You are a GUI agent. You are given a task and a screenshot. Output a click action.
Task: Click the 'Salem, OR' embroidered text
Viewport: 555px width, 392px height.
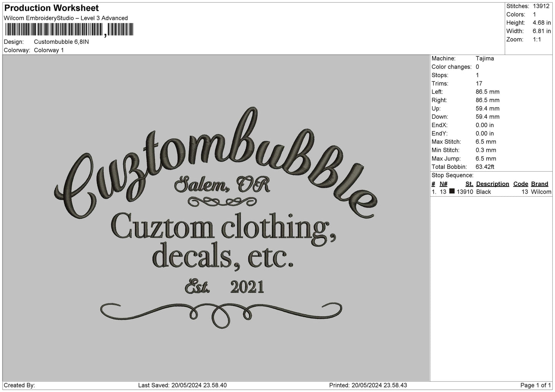click(222, 185)
